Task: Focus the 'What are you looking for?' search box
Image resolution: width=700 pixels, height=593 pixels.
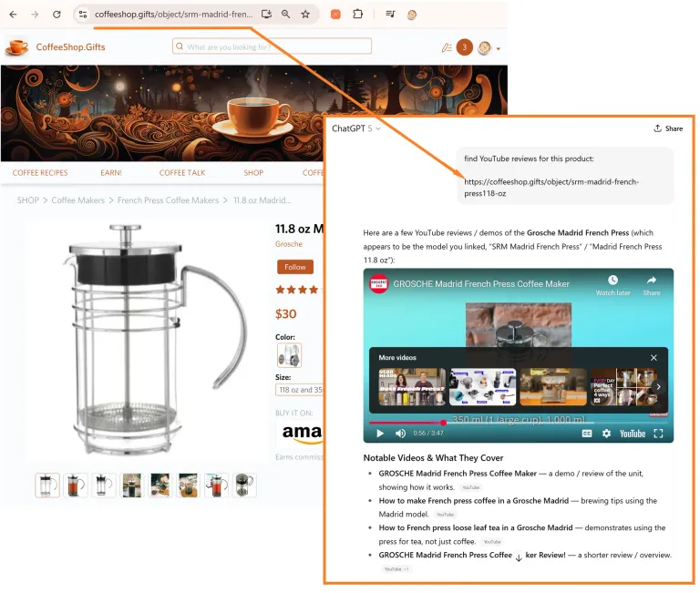Action: click(272, 46)
